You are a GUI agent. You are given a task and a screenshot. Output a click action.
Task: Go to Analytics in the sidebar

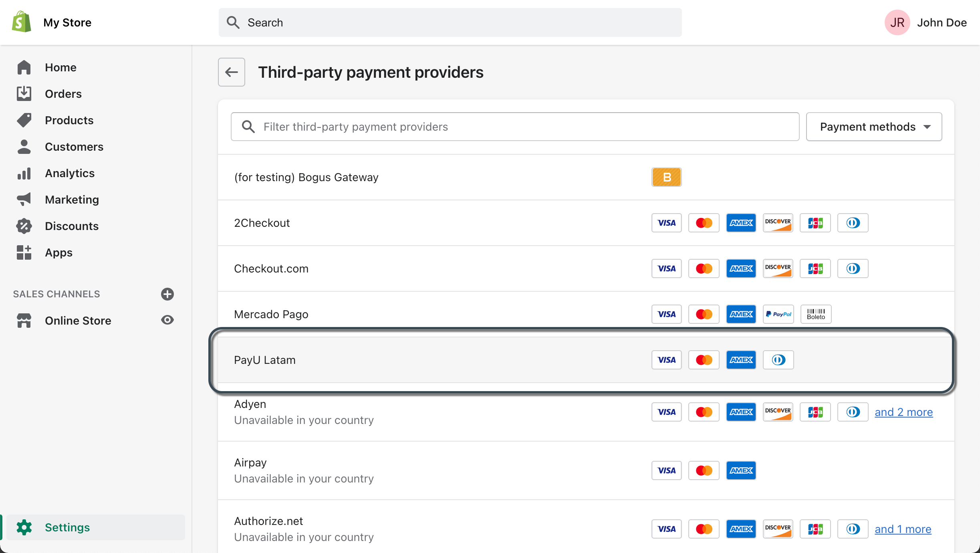tap(70, 173)
